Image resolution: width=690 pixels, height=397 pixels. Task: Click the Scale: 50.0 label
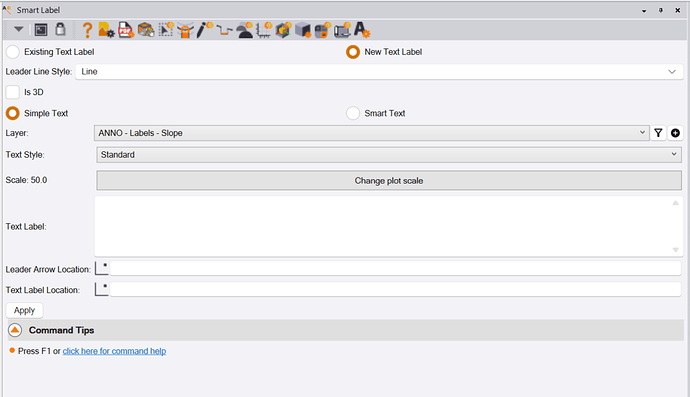click(x=26, y=180)
